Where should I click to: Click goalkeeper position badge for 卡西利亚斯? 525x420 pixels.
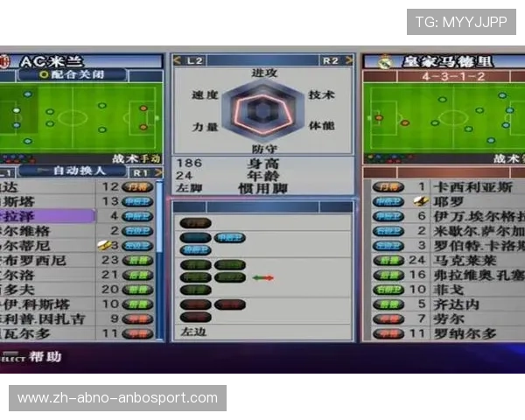(387, 186)
